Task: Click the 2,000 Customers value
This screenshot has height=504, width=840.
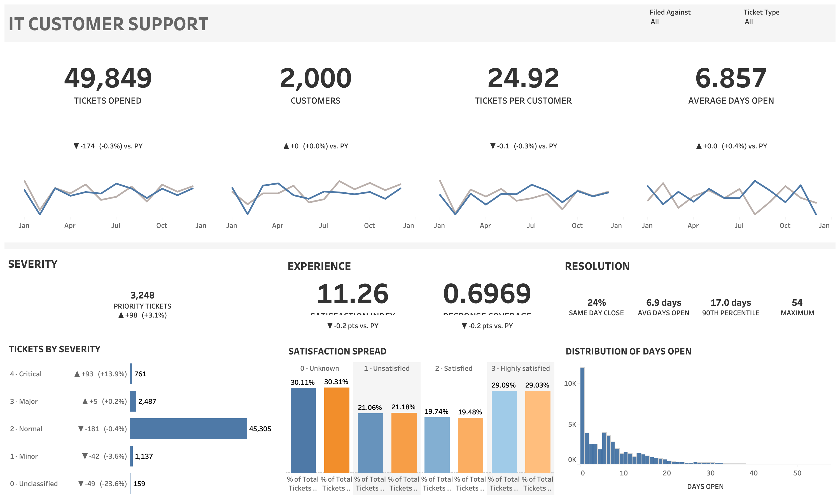Action: point(316,78)
